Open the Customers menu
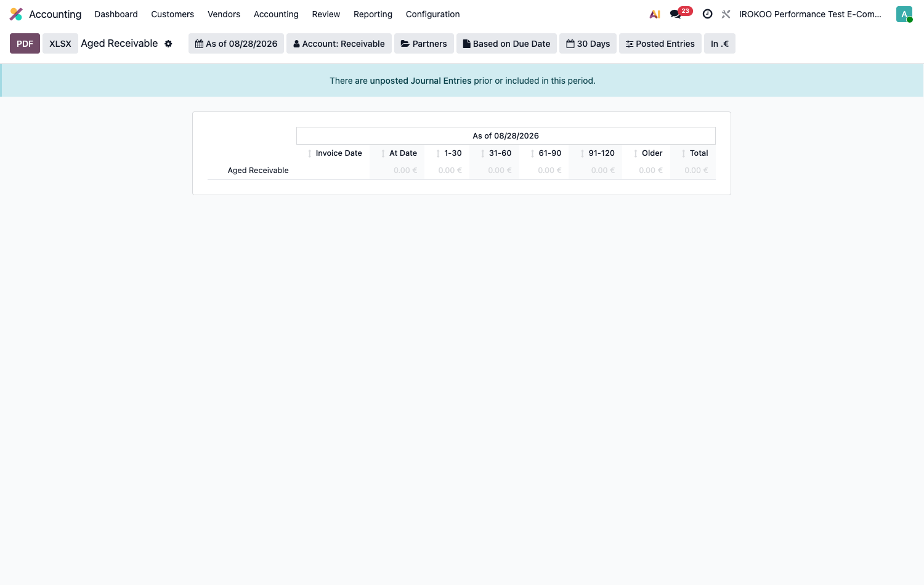The image size is (924, 585). [x=172, y=14]
